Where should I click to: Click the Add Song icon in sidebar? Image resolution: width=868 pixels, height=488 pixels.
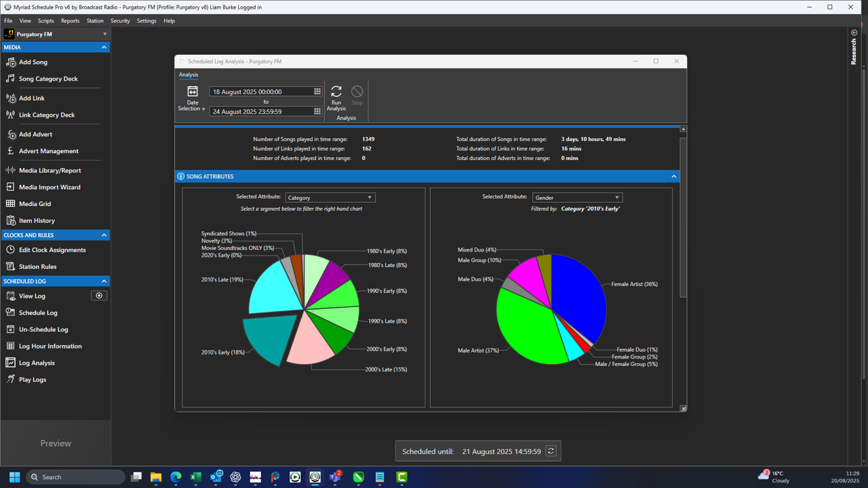(x=11, y=62)
